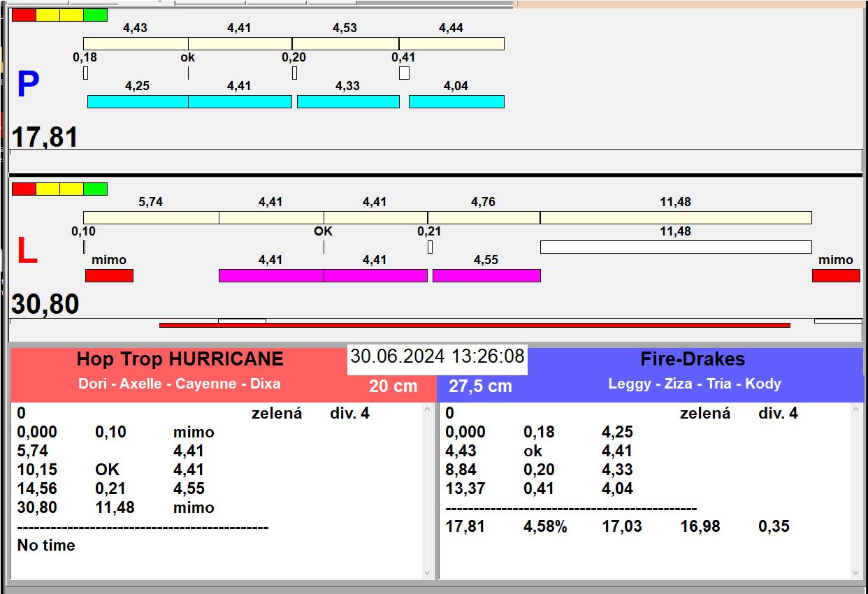The width and height of the screenshot is (868, 594).
Task: Select the right red mimo block in lane L
Action: (835, 275)
